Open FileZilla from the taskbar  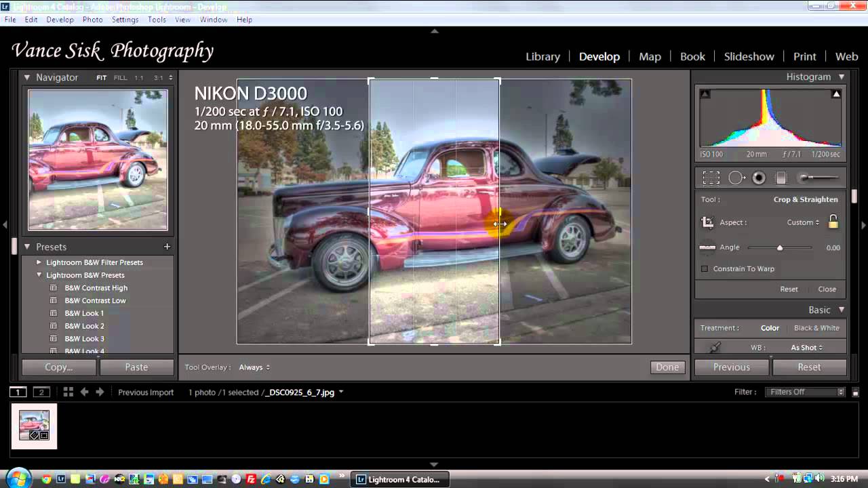[250, 479]
